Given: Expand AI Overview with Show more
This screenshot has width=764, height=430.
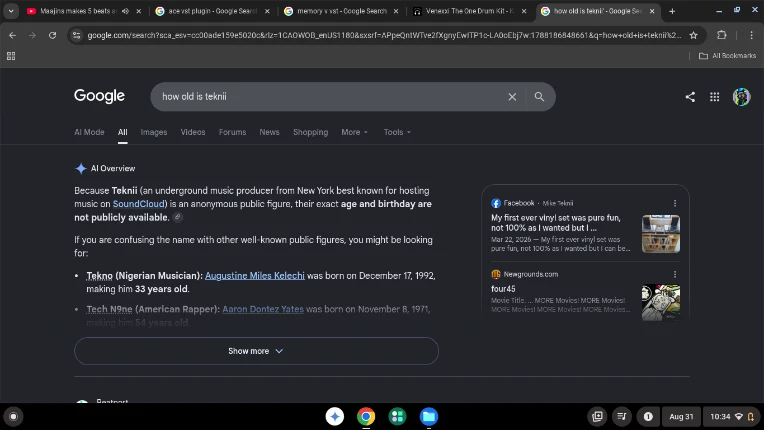Looking at the screenshot, I should (x=256, y=351).
